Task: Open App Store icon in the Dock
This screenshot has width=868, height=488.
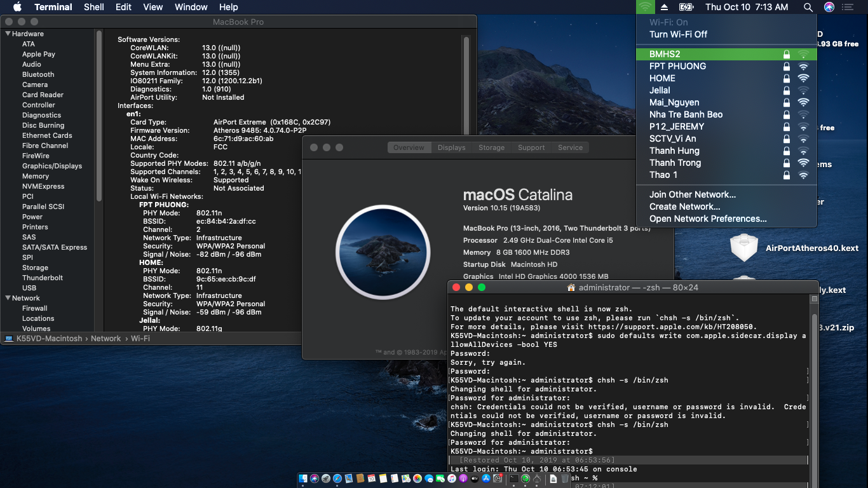Action: (x=486, y=478)
